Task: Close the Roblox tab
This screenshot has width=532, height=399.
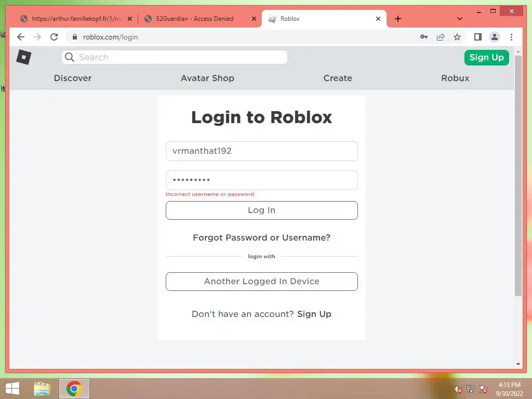Action: (378, 19)
